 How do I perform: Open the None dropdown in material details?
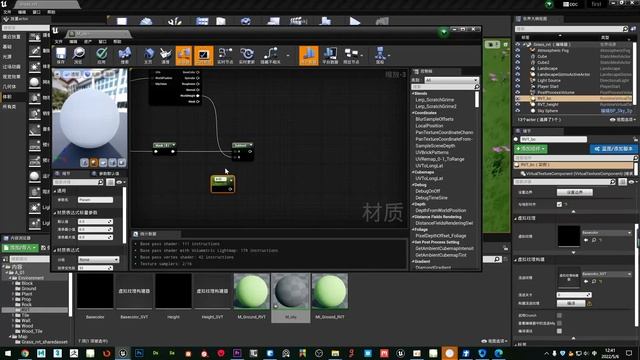(98, 260)
